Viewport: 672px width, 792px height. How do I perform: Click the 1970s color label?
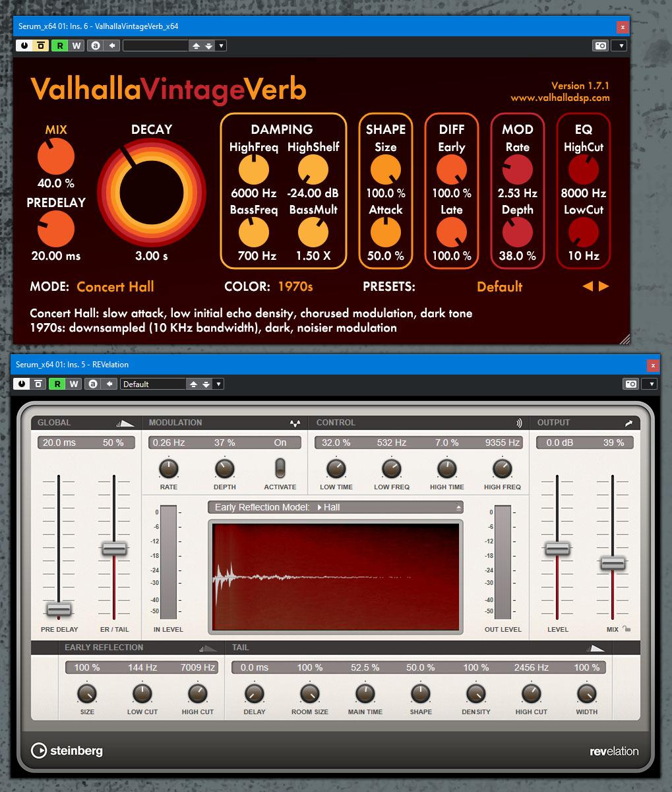click(295, 287)
